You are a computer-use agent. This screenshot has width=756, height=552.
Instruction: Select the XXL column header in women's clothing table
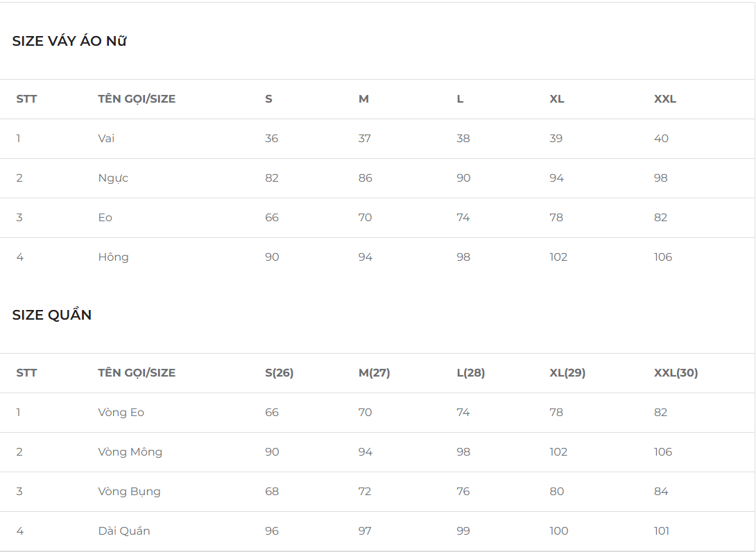click(664, 99)
